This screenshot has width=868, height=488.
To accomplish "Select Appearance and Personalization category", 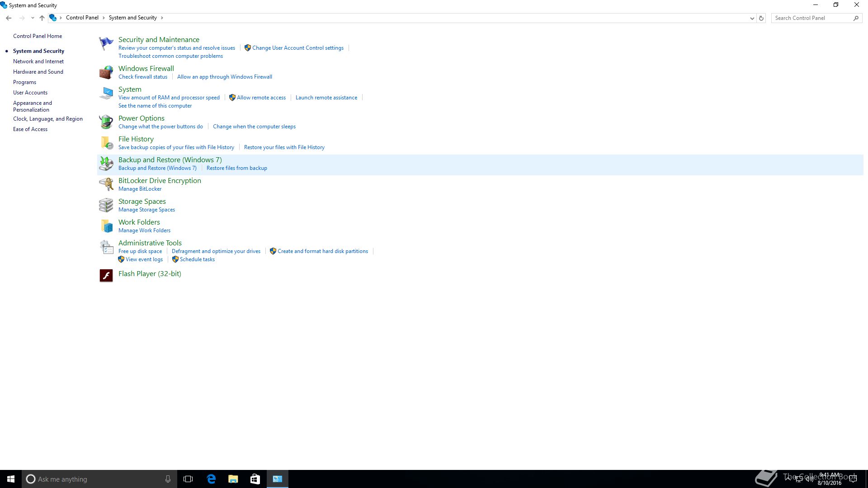I will click(33, 106).
